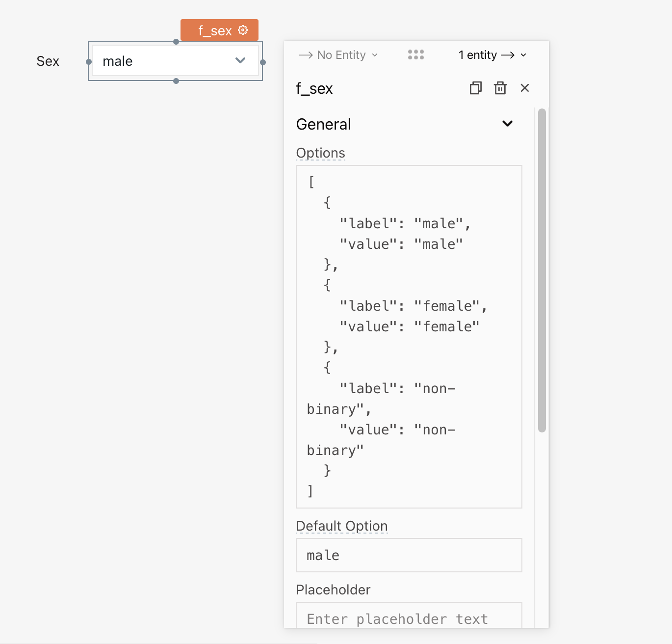Click the property pane vertical scrollbar

pyautogui.click(x=542, y=270)
